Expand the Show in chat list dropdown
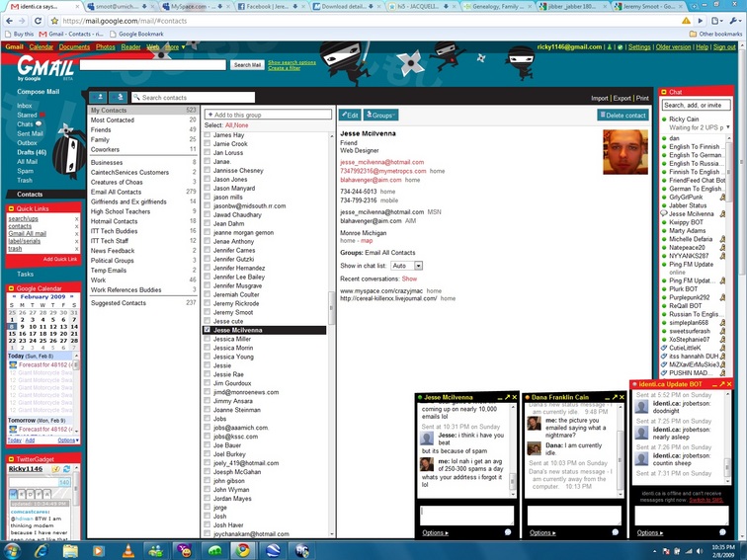The height and width of the screenshot is (560, 747). (x=406, y=266)
